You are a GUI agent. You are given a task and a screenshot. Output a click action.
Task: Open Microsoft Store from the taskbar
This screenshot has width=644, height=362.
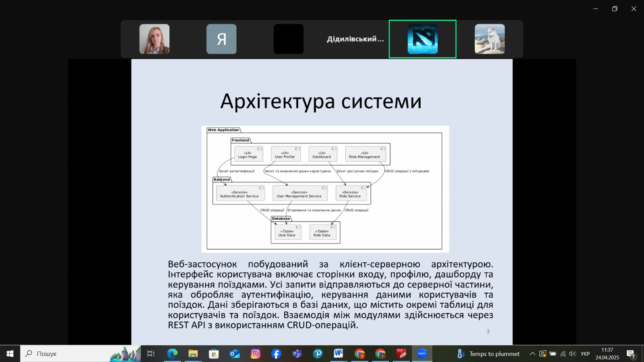[214, 354]
